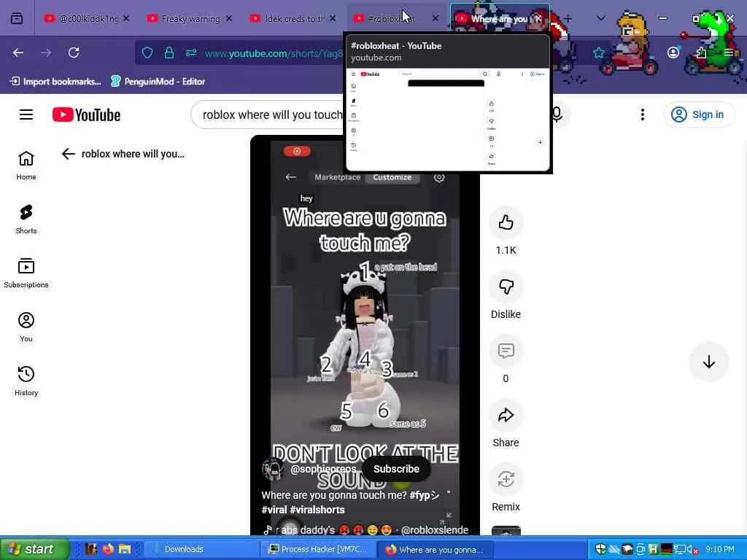Screen dimensions: 747x560
Task: Click the @sophieoreos channel avatar
Action: pyautogui.click(x=274, y=469)
